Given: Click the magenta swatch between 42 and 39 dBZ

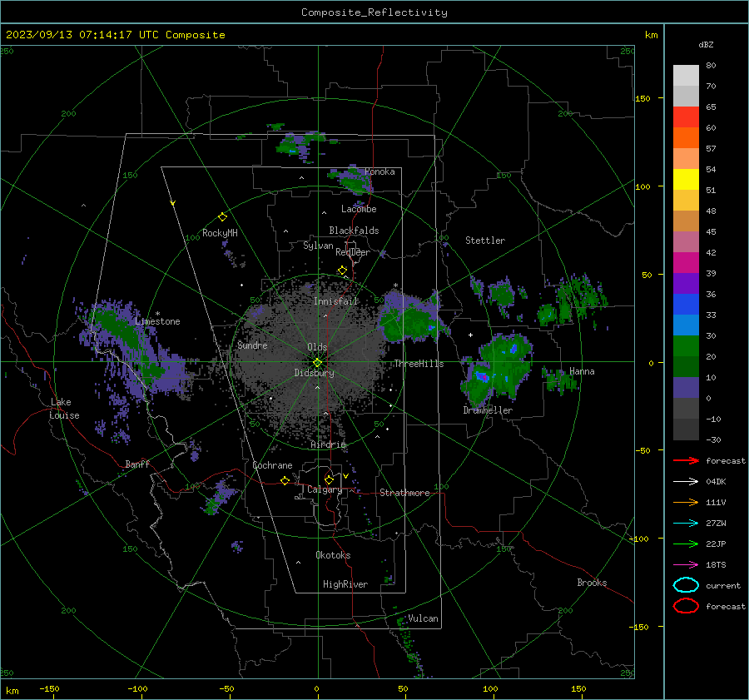Looking at the screenshot, I should pos(686,263).
